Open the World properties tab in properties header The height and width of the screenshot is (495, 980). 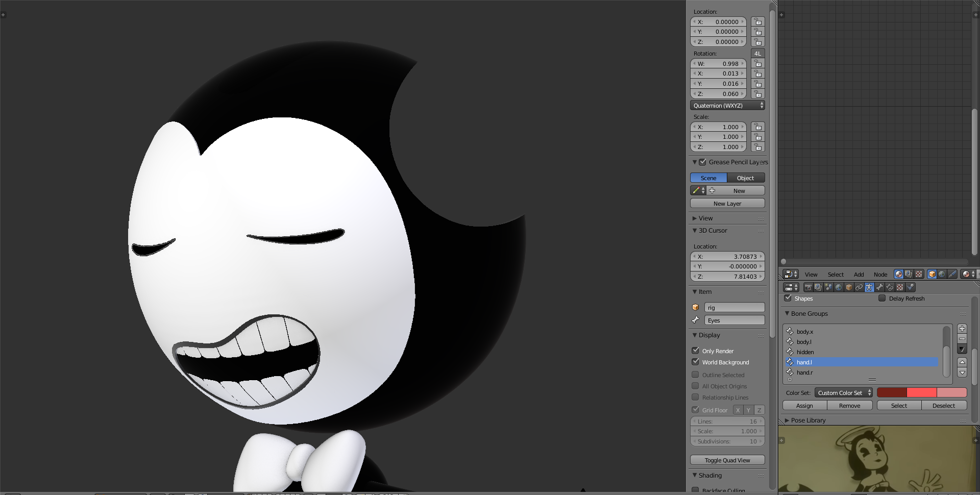839,287
